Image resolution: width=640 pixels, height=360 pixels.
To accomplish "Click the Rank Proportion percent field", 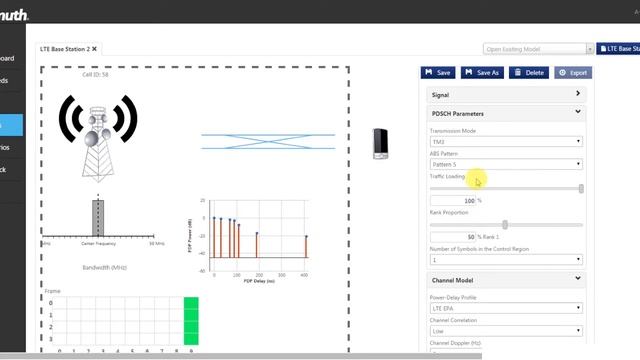I will tap(453, 237).
